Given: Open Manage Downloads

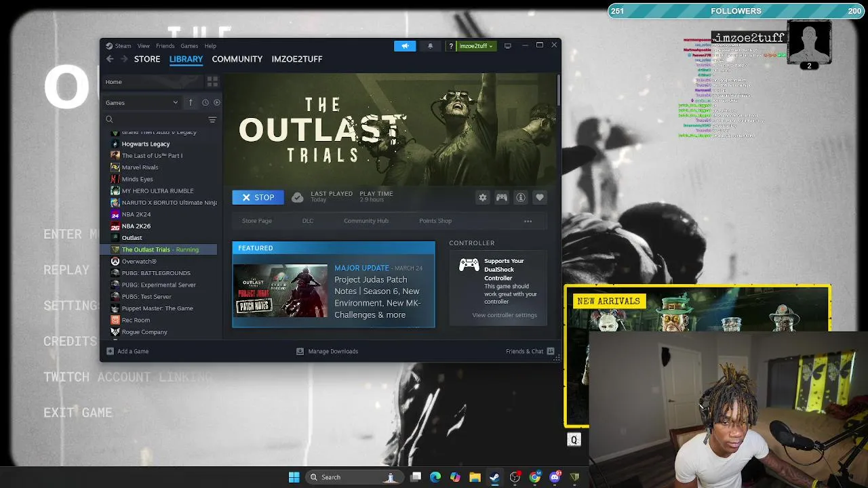Looking at the screenshot, I should point(327,351).
